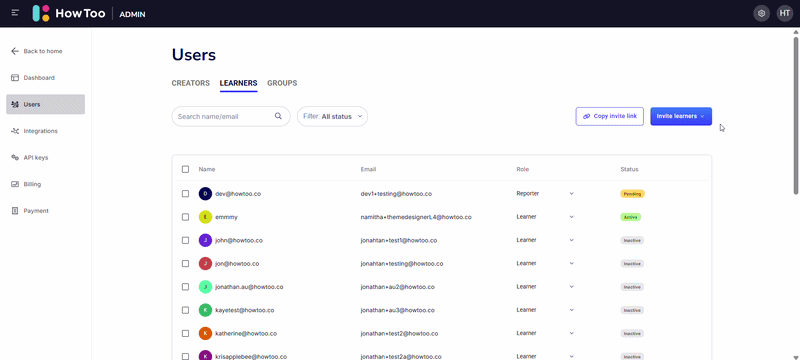Select the dev@howtoo.co row checkbox
Screen dimensions: 800x360
pyautogui.click(x=185, y=194)
